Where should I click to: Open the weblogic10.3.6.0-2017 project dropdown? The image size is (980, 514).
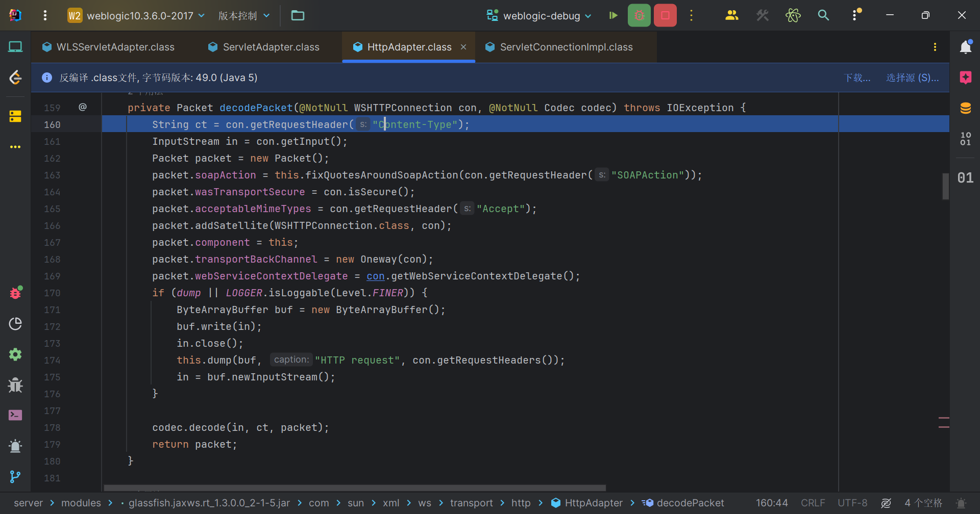point(136,15)
